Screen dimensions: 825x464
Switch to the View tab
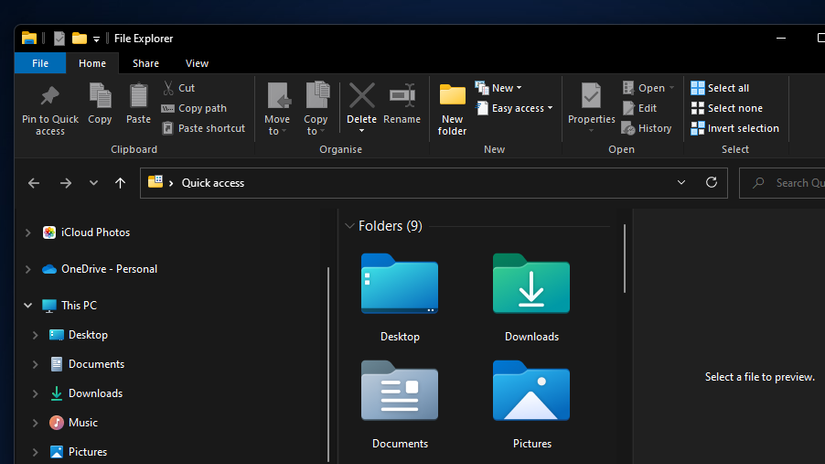point(197,63)
